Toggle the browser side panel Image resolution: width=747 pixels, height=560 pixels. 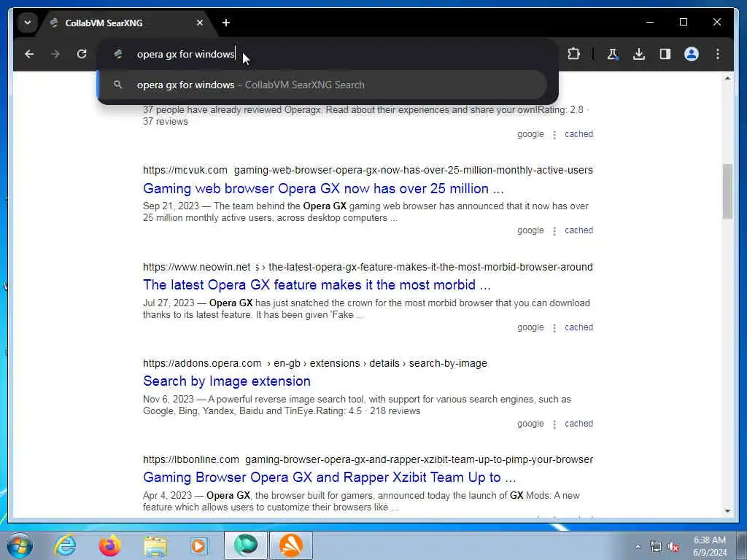tap(665, 54)
